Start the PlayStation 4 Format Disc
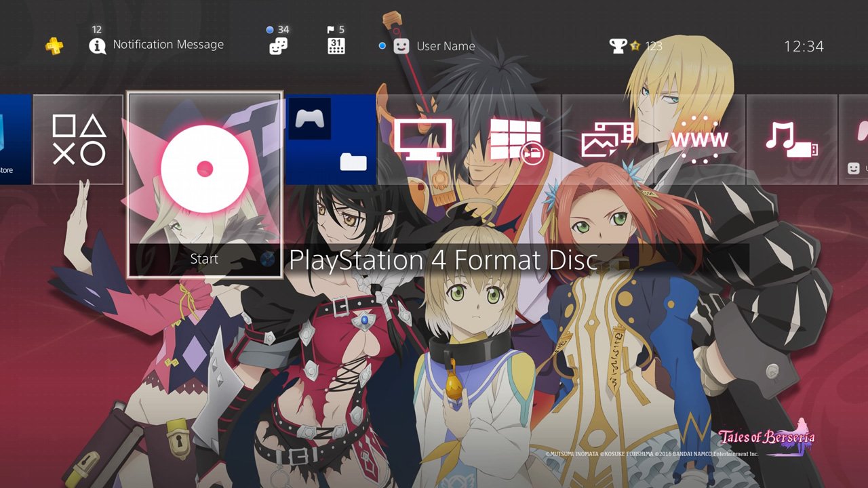Image resolution: width=868 pixels, height=488 pixels. click(x=204, y=259)
